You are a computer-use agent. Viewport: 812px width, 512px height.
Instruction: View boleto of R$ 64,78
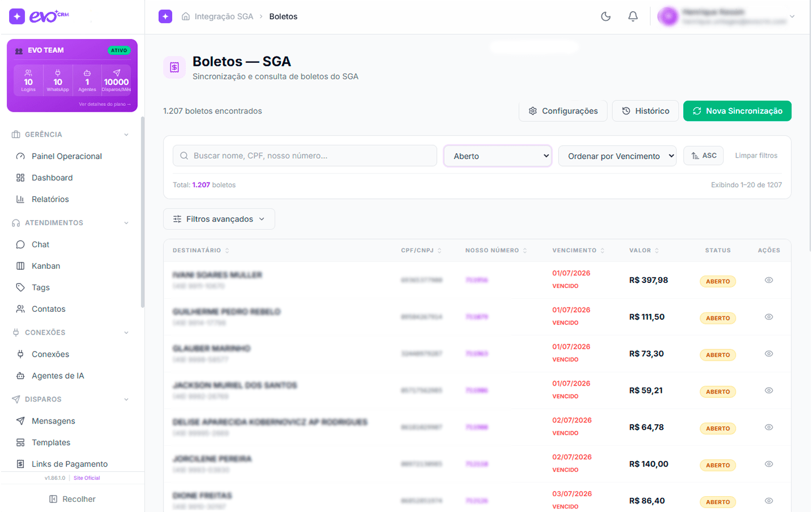click(x=769, y=428)
